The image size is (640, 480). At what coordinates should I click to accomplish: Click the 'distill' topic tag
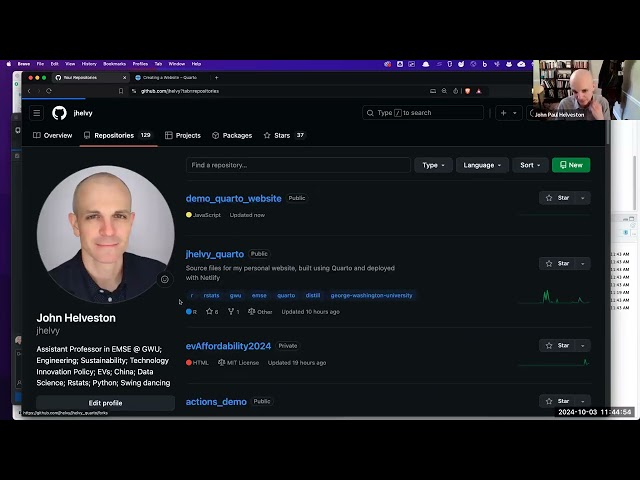313,296
